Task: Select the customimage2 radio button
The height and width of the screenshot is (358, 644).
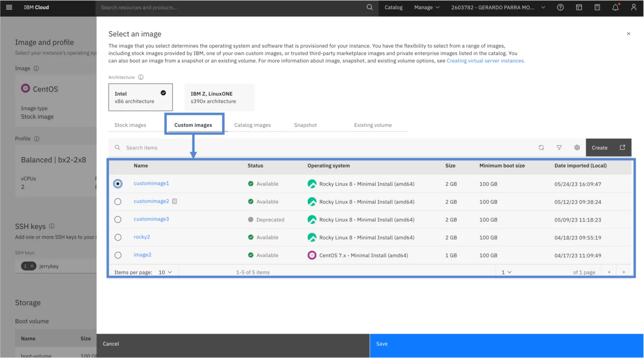Action: pyautogui.click(x=118, y=201)
